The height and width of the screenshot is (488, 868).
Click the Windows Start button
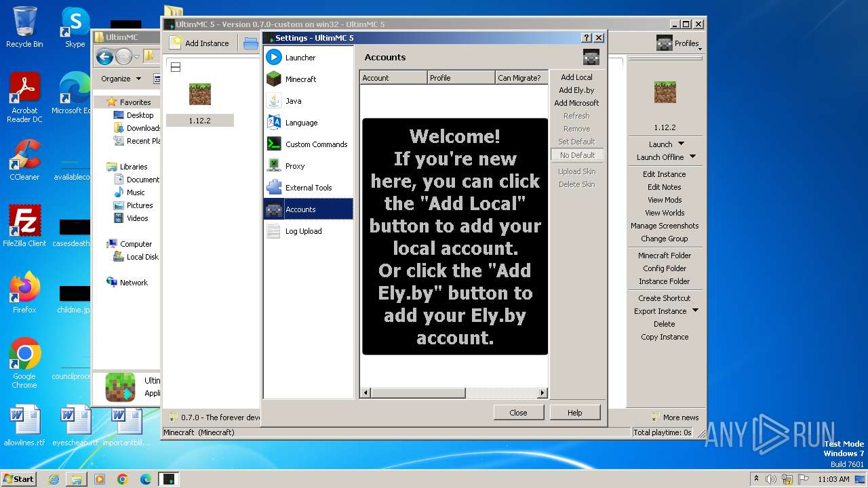coord(18,479)
